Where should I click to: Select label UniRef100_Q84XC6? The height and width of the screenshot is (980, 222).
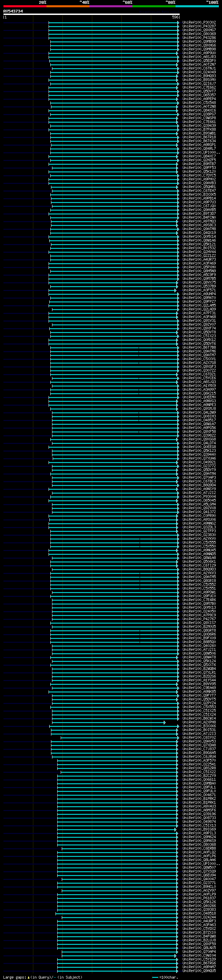[x=199, y=110]
